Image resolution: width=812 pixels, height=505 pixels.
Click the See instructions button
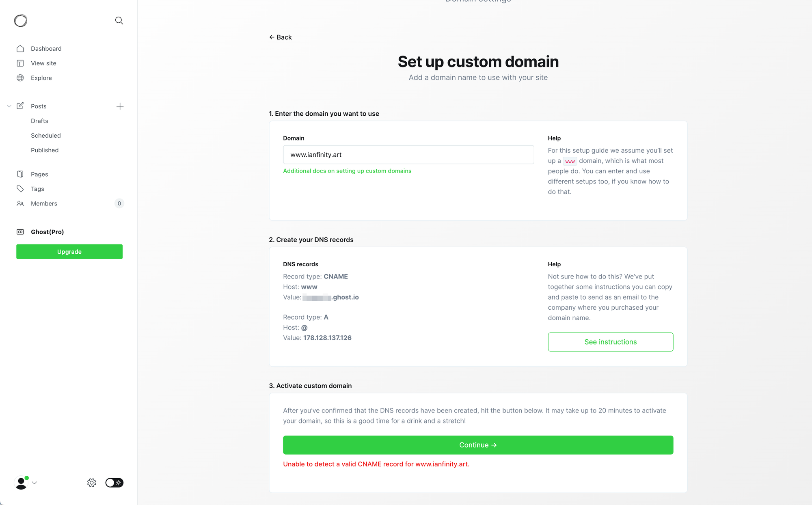[611, 342]
